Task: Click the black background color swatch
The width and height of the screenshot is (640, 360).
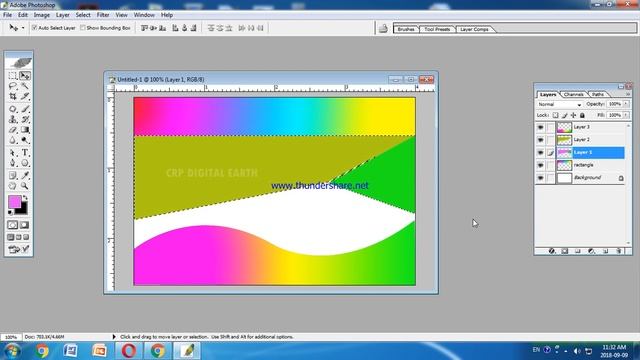Action: (x=22, y=210)
